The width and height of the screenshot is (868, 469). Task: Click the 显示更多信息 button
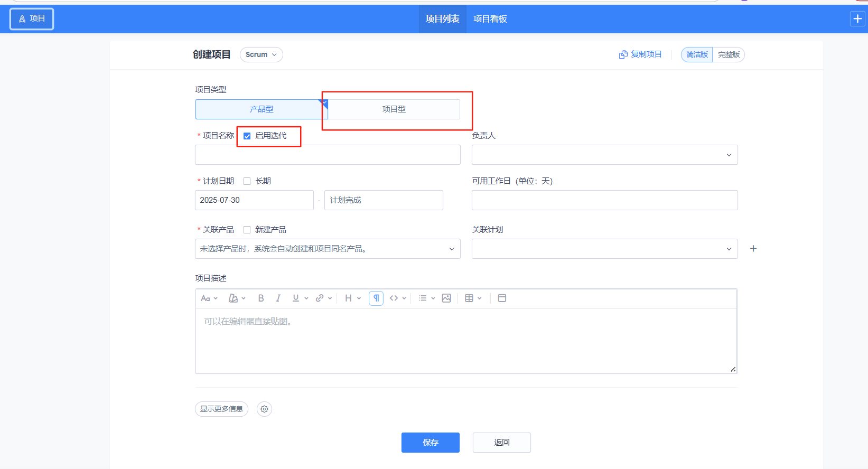pos(221,409)
